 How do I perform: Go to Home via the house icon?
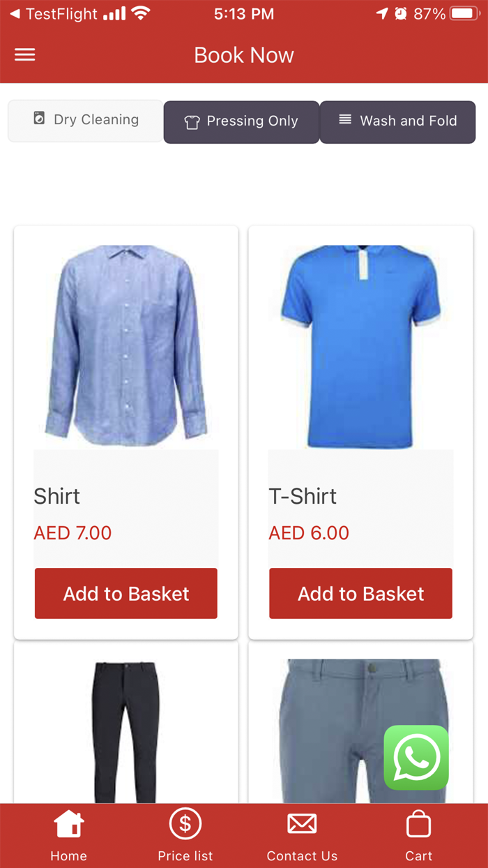[x=69, y=824]
